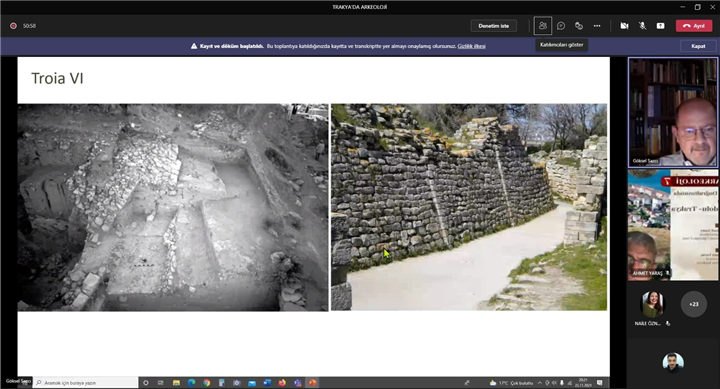Click the mute icon beside NAİLE ÖZN...

click(668, 323)
